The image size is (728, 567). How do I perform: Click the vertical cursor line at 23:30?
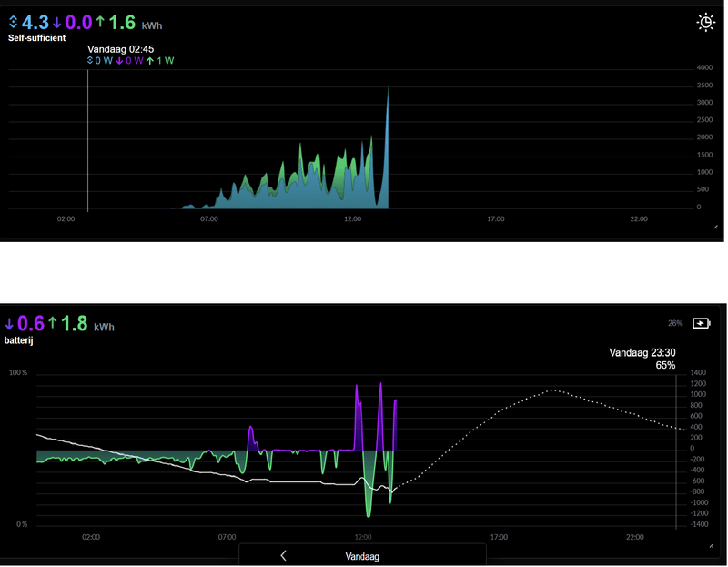(x=676, y=451)
